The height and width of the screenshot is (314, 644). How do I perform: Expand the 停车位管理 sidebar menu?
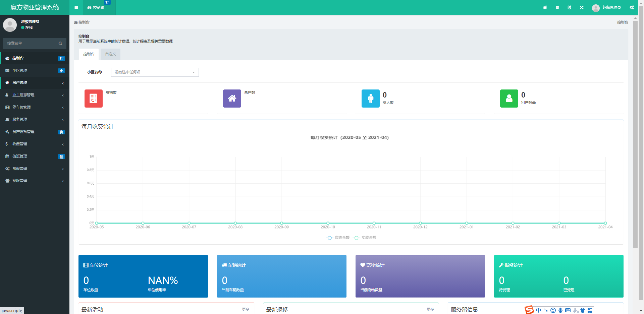pyautogui.click(x=35, y=107)
